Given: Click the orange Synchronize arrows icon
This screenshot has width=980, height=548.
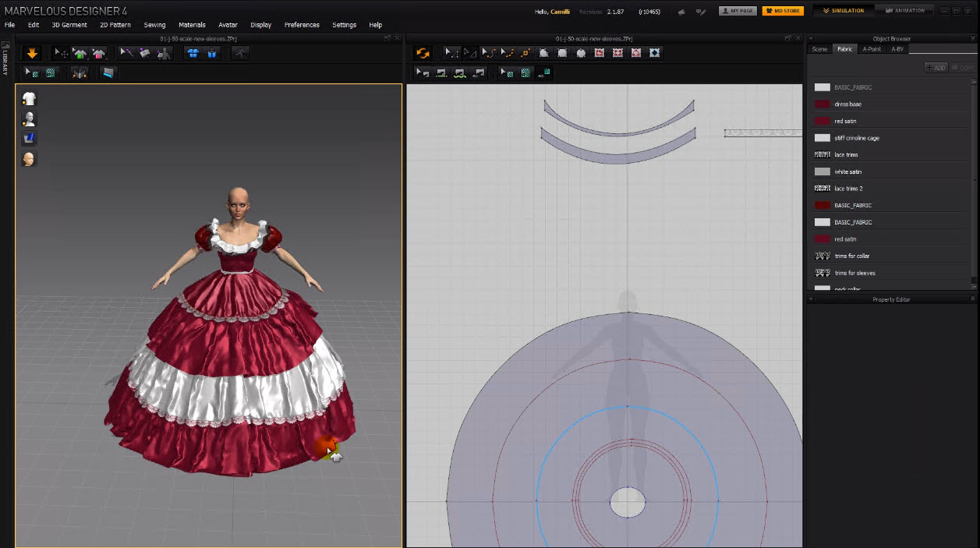Looking at the screenshot, I should pos(423,53).
